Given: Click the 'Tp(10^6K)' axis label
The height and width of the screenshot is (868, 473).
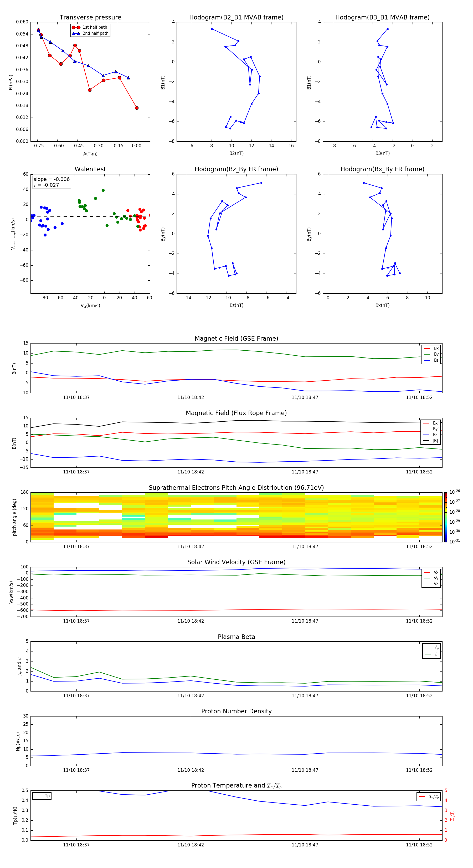Looking at the screenshot, I should pos(15,815).
